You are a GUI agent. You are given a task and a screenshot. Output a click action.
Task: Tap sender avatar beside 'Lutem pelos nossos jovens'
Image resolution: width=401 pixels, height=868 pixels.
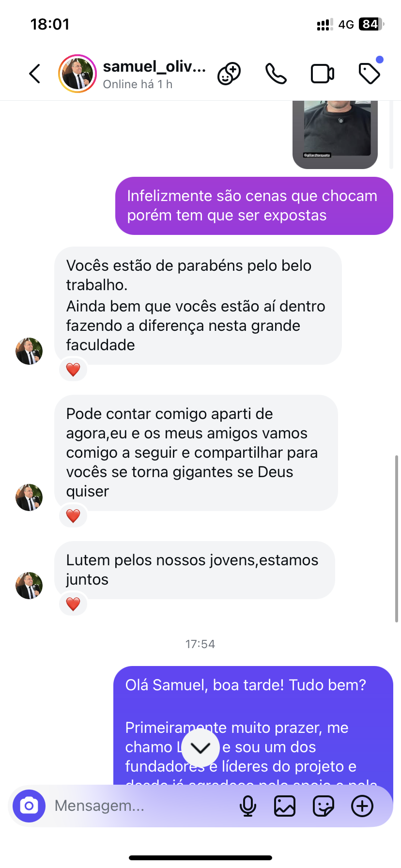click(29, 586)
